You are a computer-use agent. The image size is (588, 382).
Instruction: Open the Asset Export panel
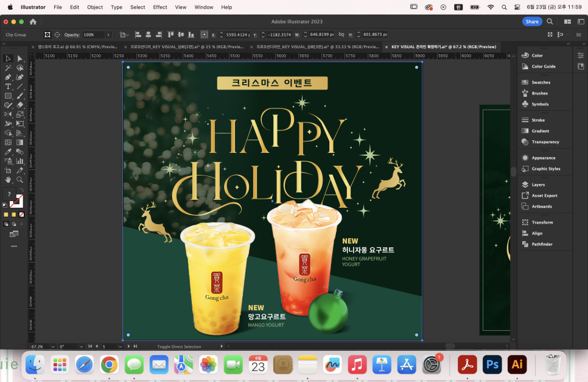click(545, 196)
